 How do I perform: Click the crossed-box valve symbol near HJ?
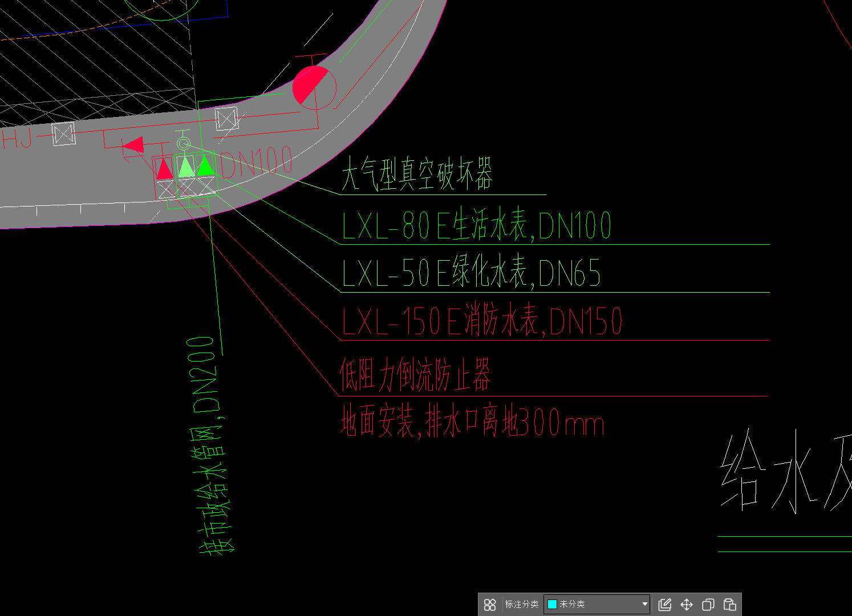[x=63, y=134]
